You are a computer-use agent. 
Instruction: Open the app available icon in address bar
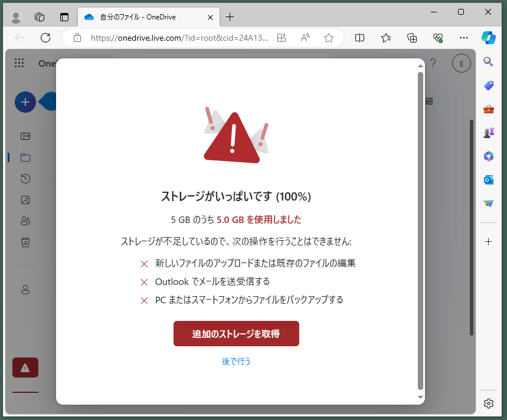[x=282, y=38]
